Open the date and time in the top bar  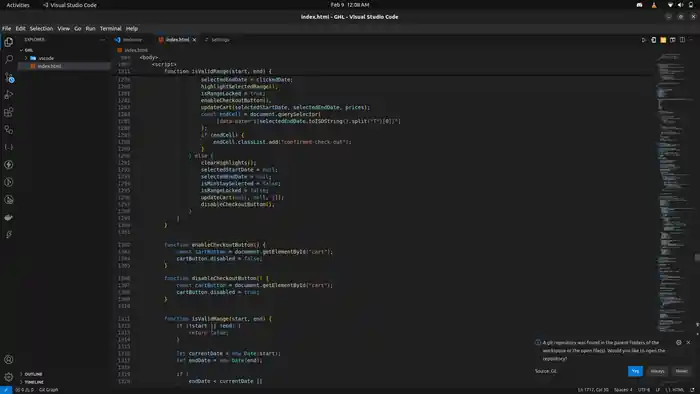tap(350, 5)
